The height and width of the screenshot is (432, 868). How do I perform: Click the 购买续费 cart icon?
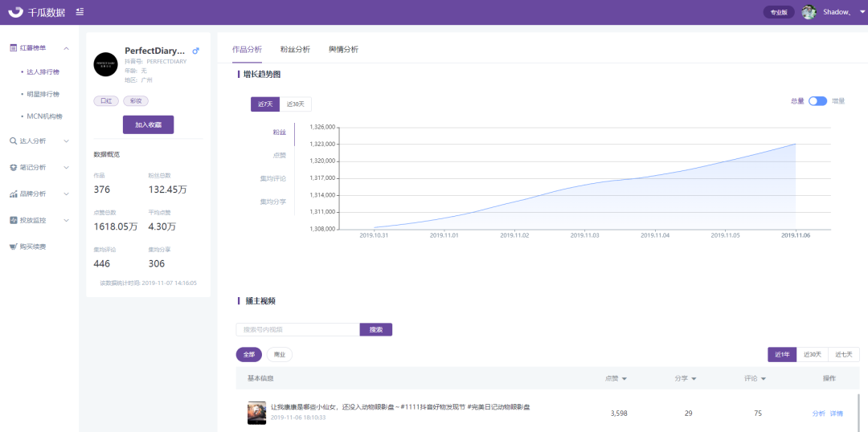point(14,247)
